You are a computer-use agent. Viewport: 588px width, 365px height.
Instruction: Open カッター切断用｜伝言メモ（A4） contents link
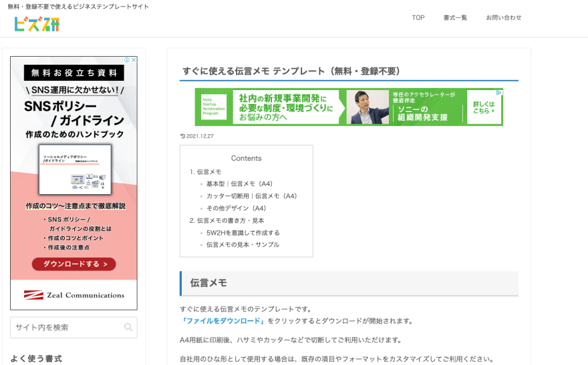252,196
